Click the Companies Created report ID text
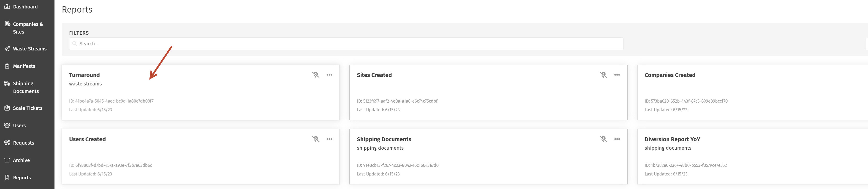Screen dimensions: 868x189 tap(686, 101)
